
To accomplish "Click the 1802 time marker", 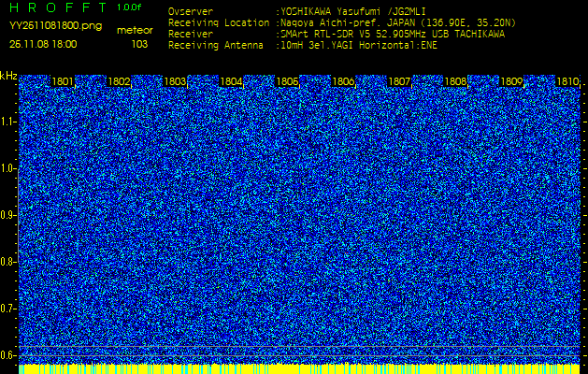I will click(x=119, y=81).
